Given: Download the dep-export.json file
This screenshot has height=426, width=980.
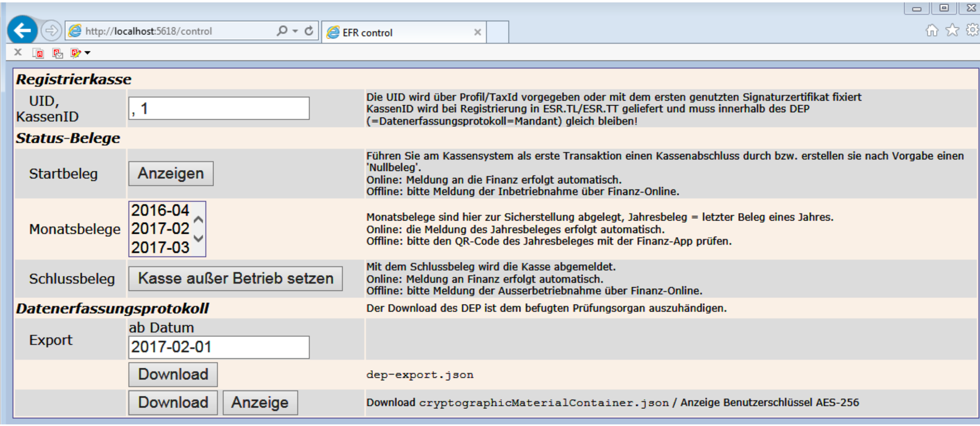Looking at the screenshot, I should pyautogui.click(x=173, y=374).
